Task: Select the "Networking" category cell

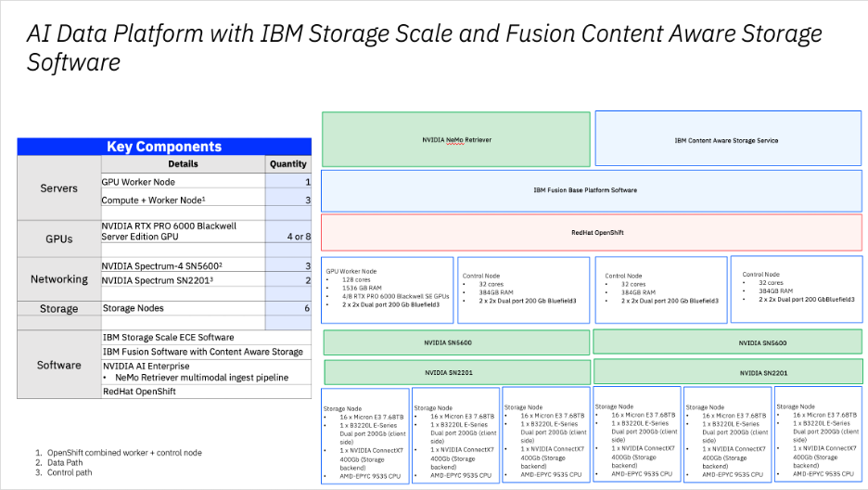Action: point(58,279)
